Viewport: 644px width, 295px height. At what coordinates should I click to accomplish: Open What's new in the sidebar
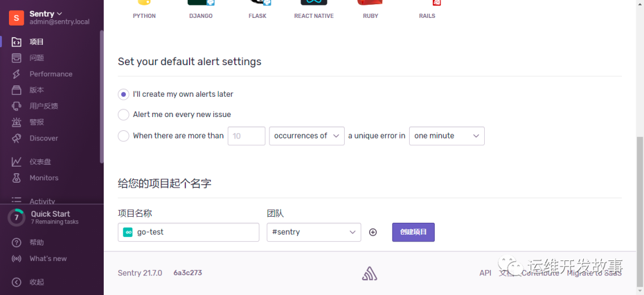[48, 259]
